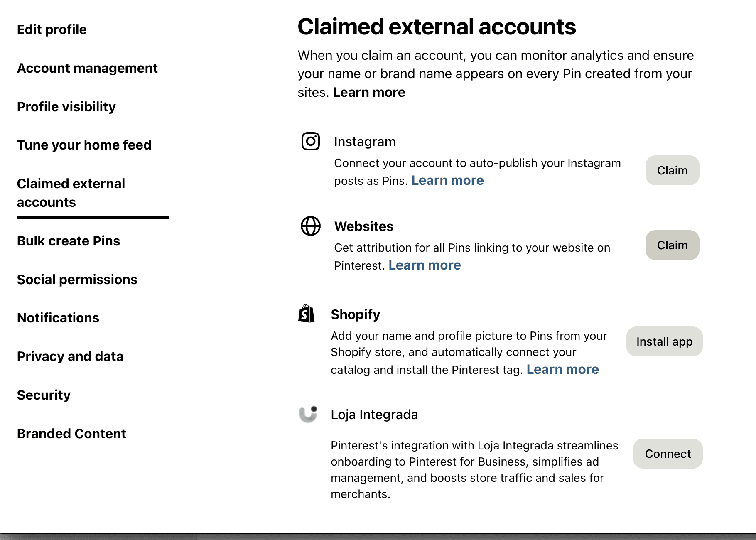Image resolution: width=756 pixels, height=540 pixels.
Task: Click the Shopify bag icon
Action: (307, 314)
